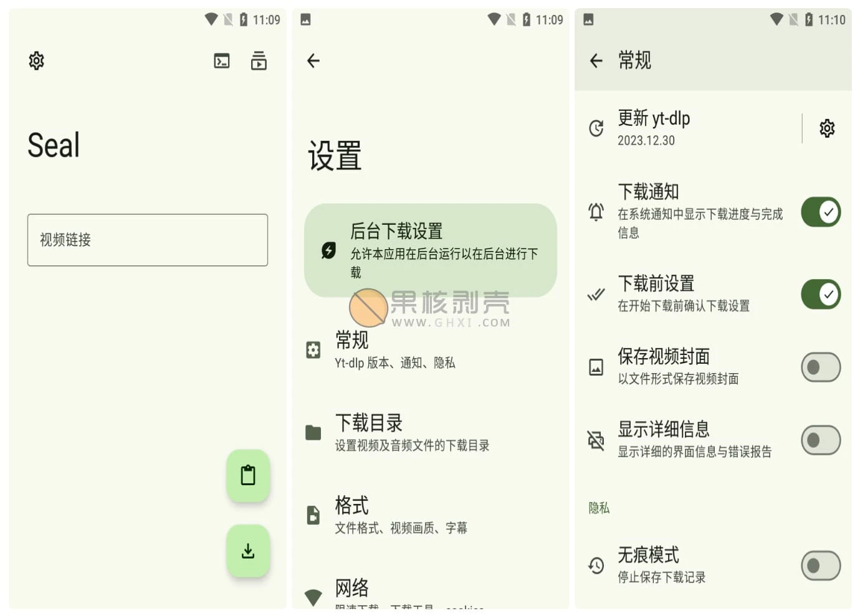
Task: Open the 下载目录 settings entry
Action: [431, 433]
